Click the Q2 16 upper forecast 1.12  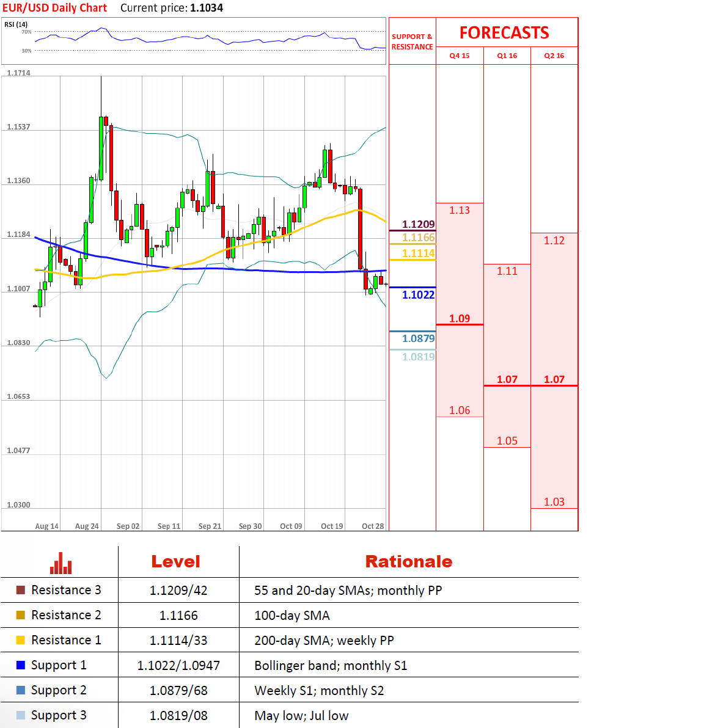[554, 241]
